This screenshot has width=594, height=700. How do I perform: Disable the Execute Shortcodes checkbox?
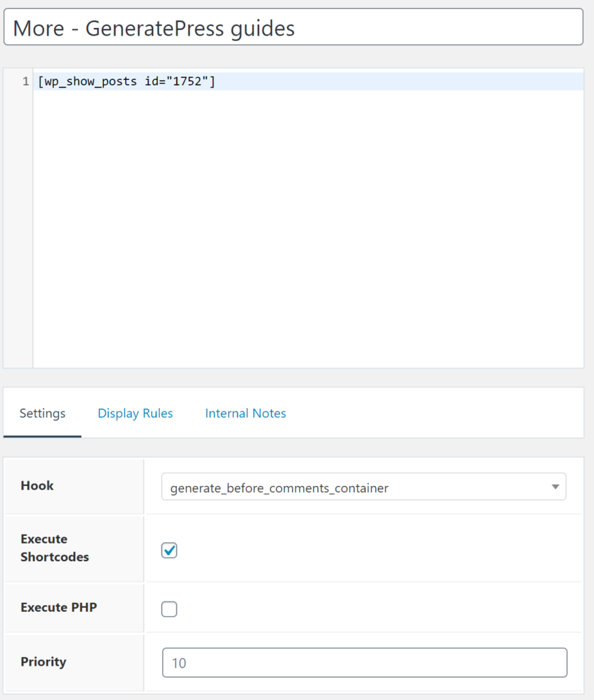[169, 550]
